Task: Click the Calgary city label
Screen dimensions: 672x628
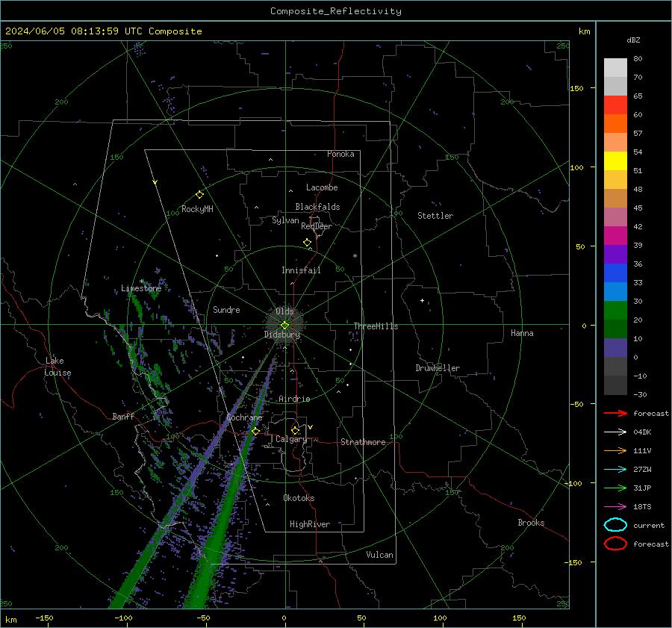Action: tap(291, 439)
